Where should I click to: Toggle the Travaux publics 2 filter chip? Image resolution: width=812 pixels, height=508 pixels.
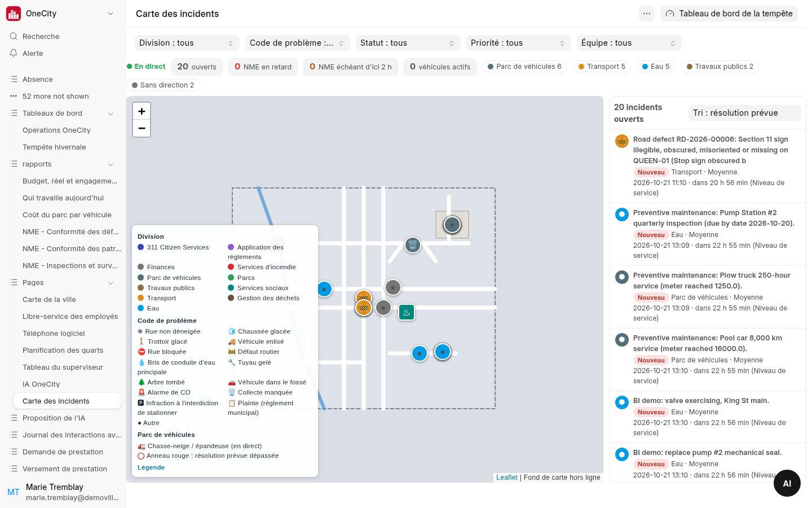[x=720, y=67]
